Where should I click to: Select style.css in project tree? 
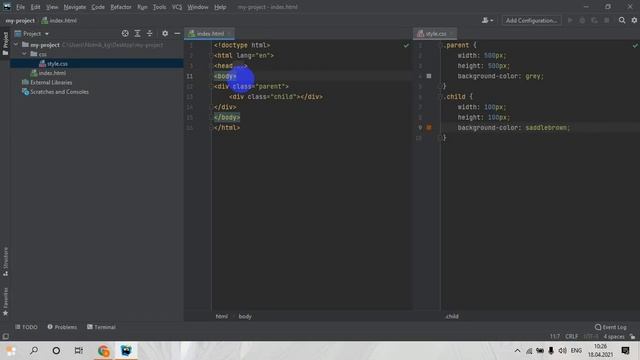point(57,64)
